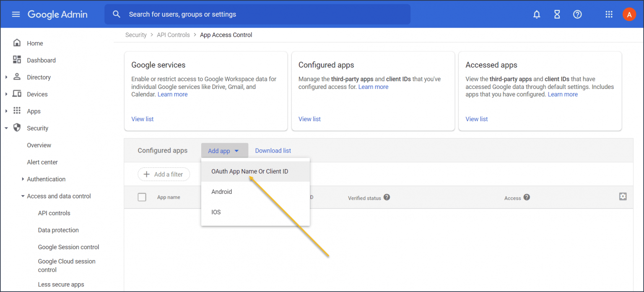This screenshot has width=644, height=292.
Task: Choose Android from Add app menu
Action: (255, 192)
